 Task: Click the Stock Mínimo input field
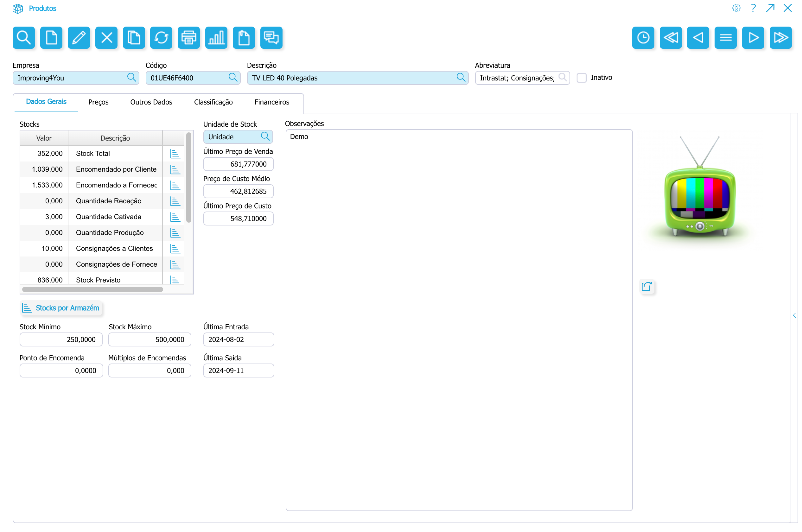pos(61,339)
